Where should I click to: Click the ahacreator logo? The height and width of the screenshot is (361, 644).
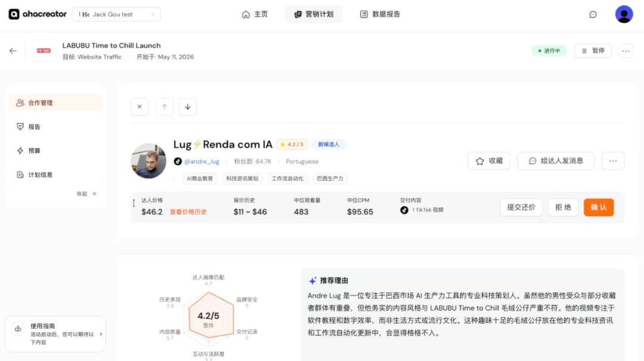(x=38, y=14)
